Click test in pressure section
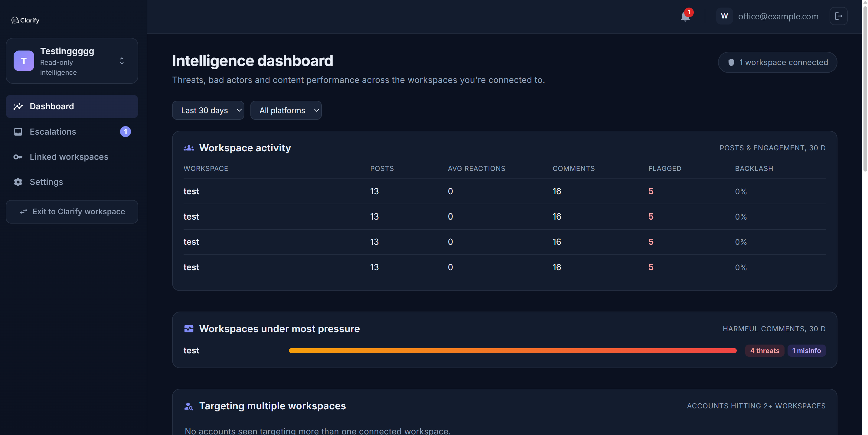This screenshot has height=435, width=868. click(x=191, y=350)
